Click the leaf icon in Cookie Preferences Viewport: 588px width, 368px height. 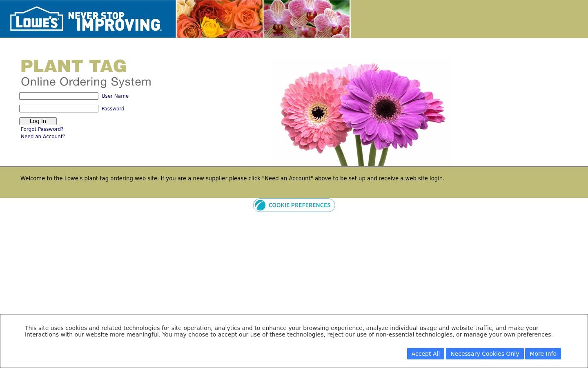(x=260, y=205)
